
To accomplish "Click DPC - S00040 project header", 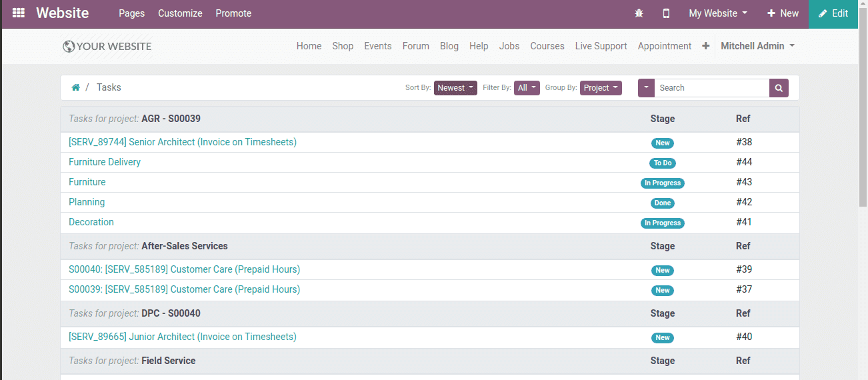I will pyautogui.click(x=171, y=313).
